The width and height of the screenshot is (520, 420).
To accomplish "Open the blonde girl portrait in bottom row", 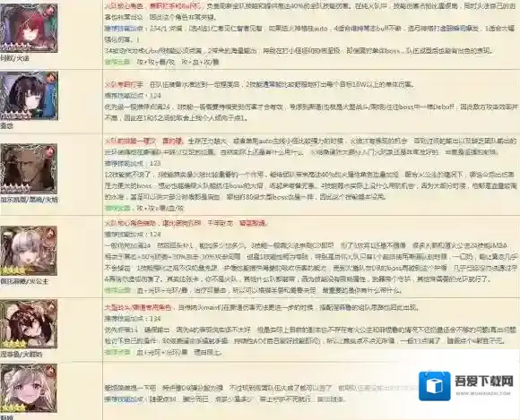I will coord(29,388).
